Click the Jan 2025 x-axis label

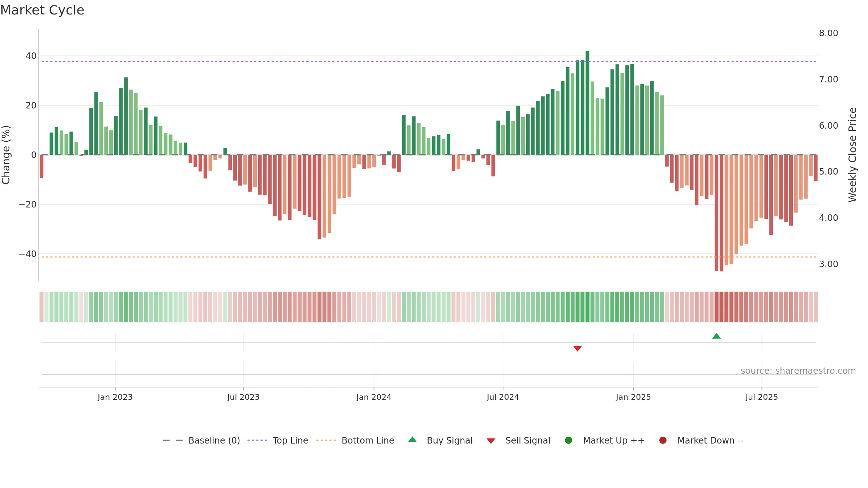pyautogui.click(x=634, y=397)
